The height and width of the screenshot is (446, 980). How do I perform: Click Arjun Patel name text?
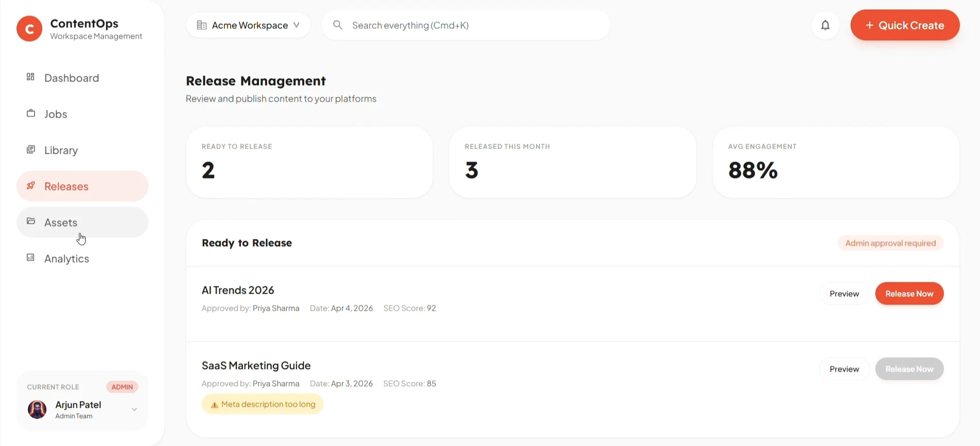pyautogui.click(x=78, y=405)
